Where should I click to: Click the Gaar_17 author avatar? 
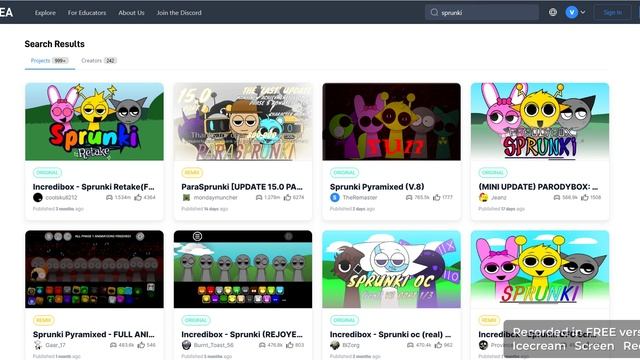click(38, 345)
